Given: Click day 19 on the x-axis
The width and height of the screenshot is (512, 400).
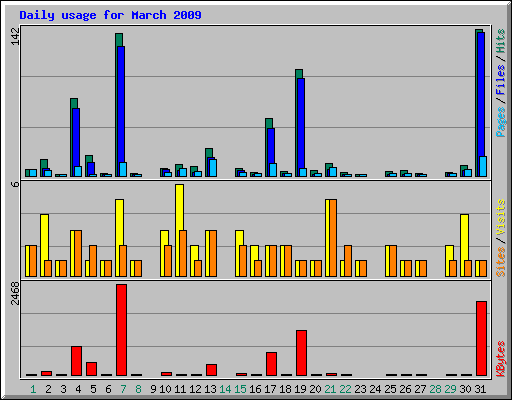Looking at the screenshot, I should coord(300,389).
